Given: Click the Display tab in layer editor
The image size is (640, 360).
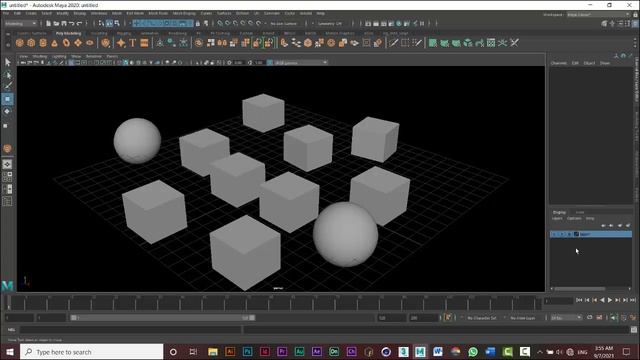Looking at the screenshot, I should pos(559,212).
